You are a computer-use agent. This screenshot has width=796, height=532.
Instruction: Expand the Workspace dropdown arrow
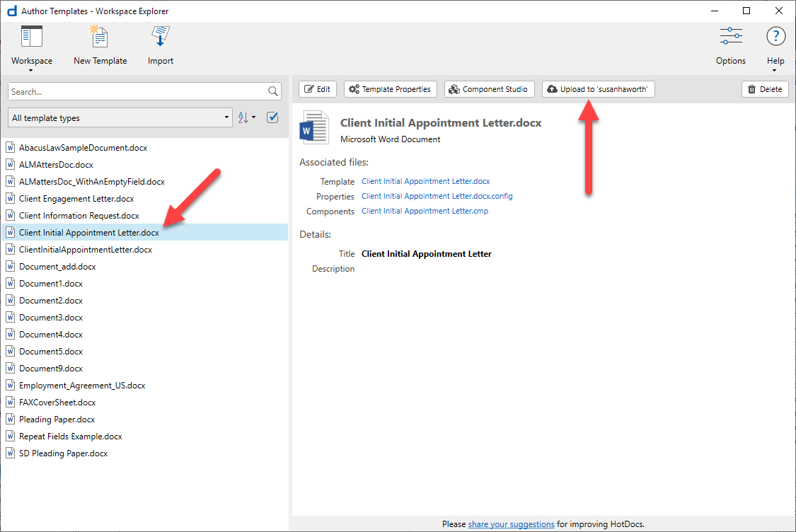coord(31,71)
